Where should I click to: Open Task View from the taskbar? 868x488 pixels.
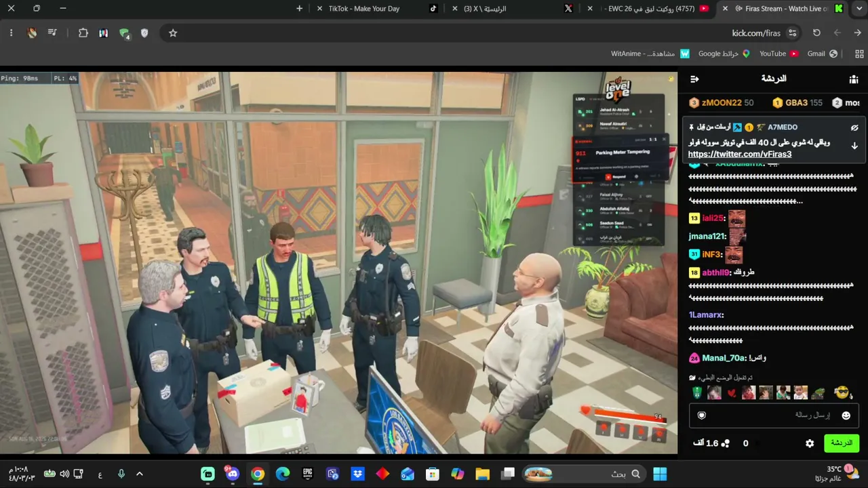[x=507, y=474]
